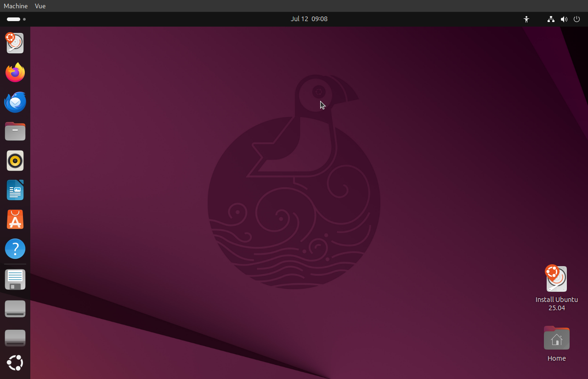588x379 pixels.
Task: Open Install Ubuntu 25.04 desktop shortcut
Action: (x=556, y=279)
